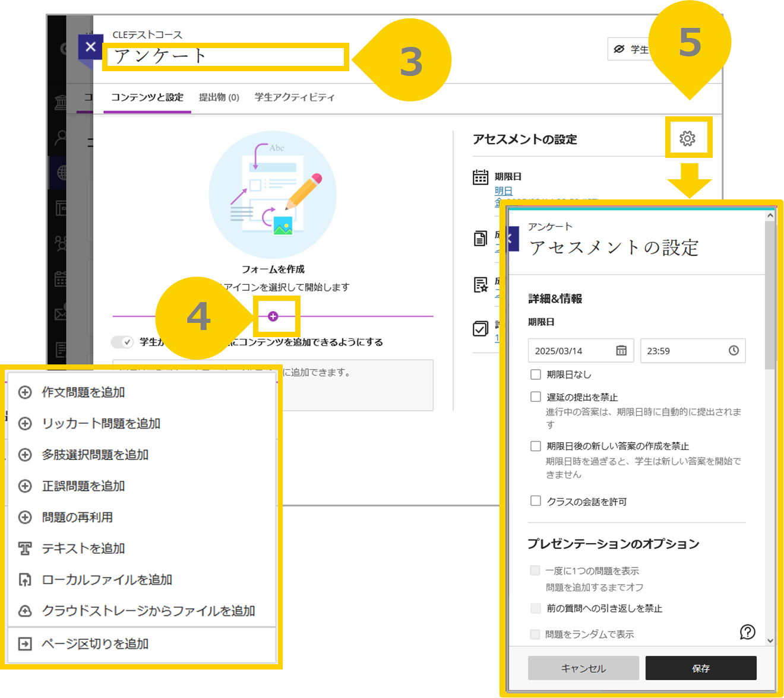Close the アンケート panel with X
The height and width of the screenshot is (698, 784).
[90, 47]
